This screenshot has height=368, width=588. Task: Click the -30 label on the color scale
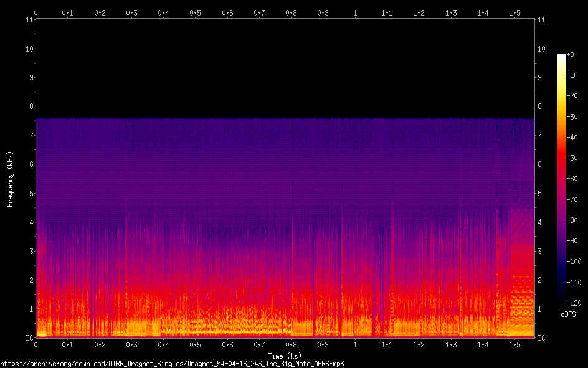click(571, 116)
